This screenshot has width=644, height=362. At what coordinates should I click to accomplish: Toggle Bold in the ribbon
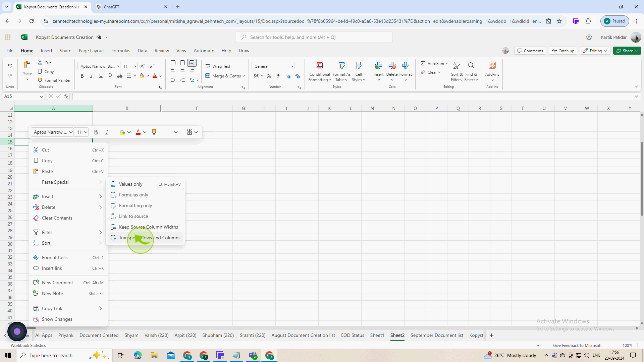coord(82,76)
